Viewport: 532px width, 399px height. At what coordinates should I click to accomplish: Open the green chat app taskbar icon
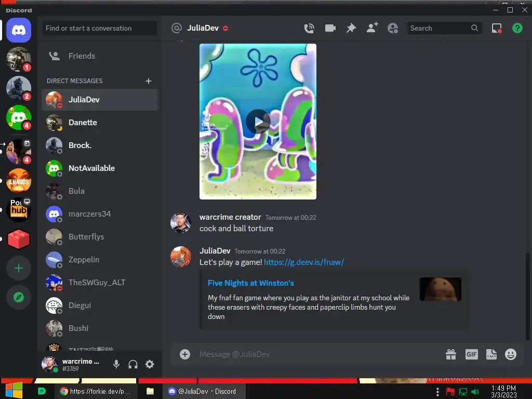(x=42, y=391)
